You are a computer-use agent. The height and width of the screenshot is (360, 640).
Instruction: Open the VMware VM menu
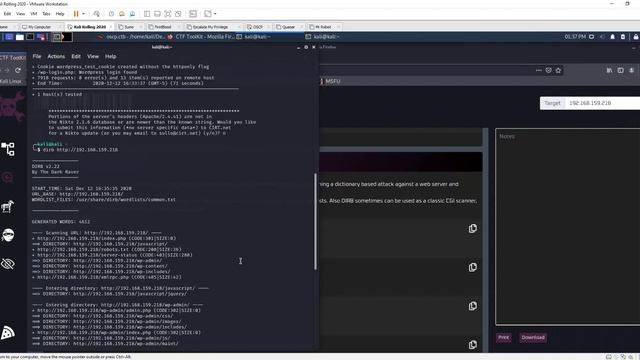click(33, 14)
